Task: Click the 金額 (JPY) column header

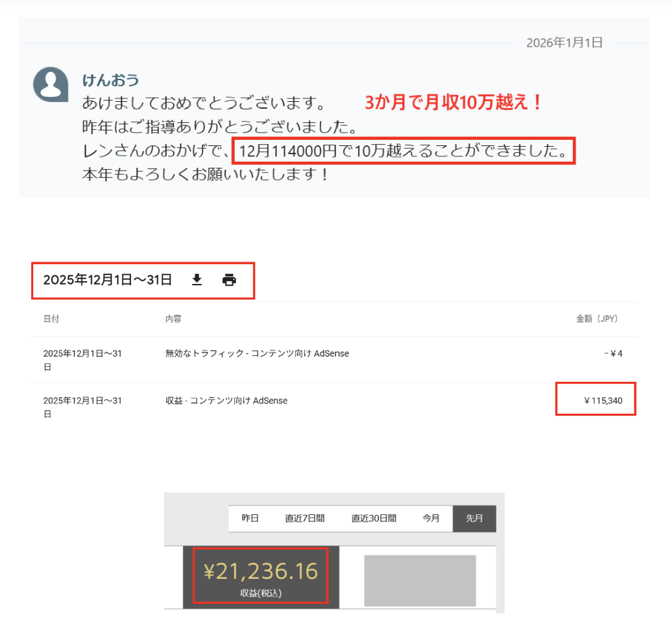Action: coord(597,319)
